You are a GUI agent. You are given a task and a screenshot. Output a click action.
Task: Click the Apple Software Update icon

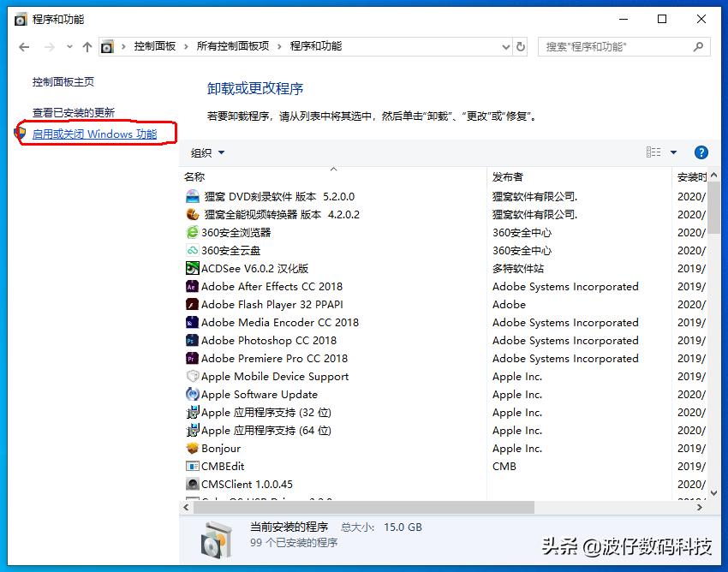coord(193,394)
